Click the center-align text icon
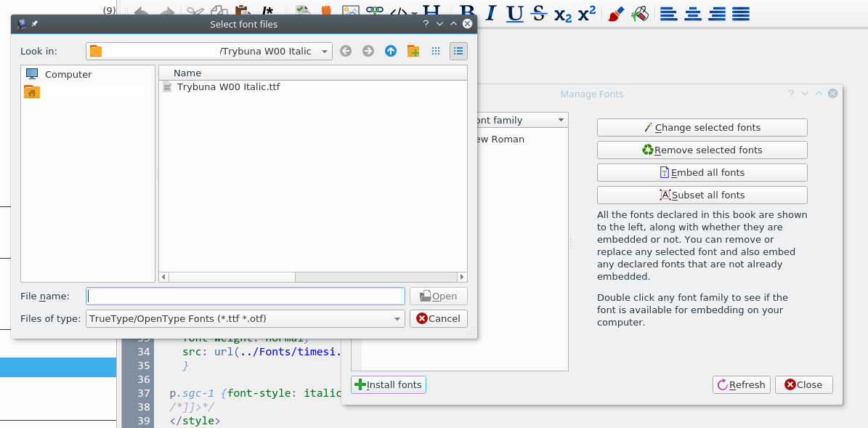Image resolution: width=868 pixels, height=428 pixels. pos(693,14)
